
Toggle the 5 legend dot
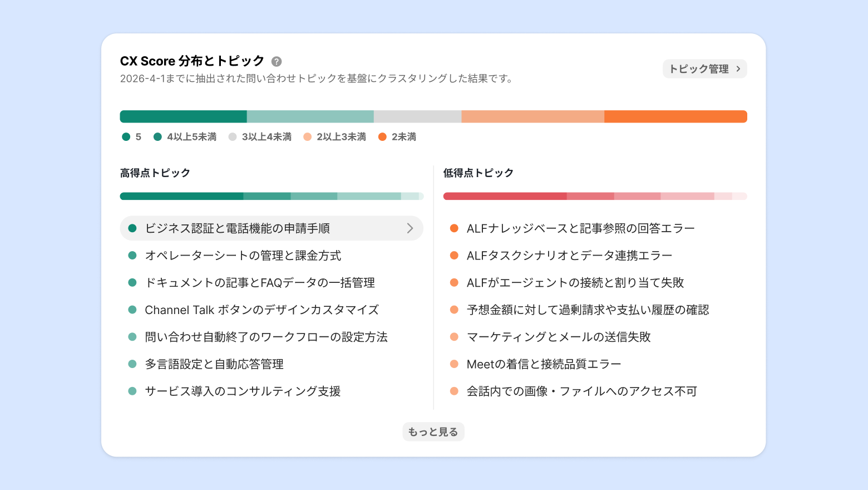[x=126, y=137]
